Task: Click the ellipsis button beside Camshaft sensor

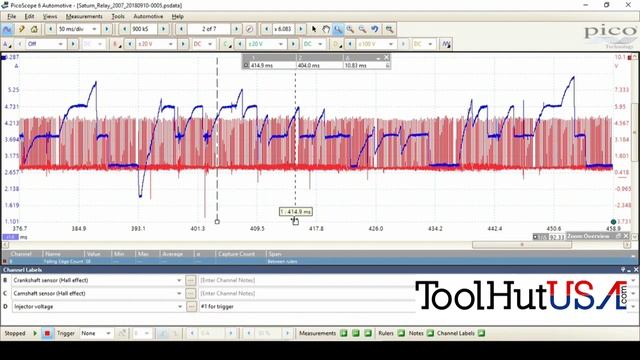Action: 191,293
